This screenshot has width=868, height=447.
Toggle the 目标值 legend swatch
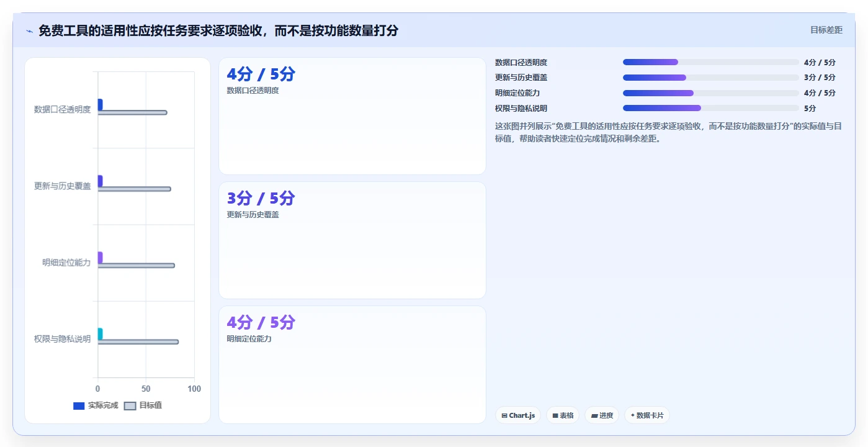tap(130, 406)
